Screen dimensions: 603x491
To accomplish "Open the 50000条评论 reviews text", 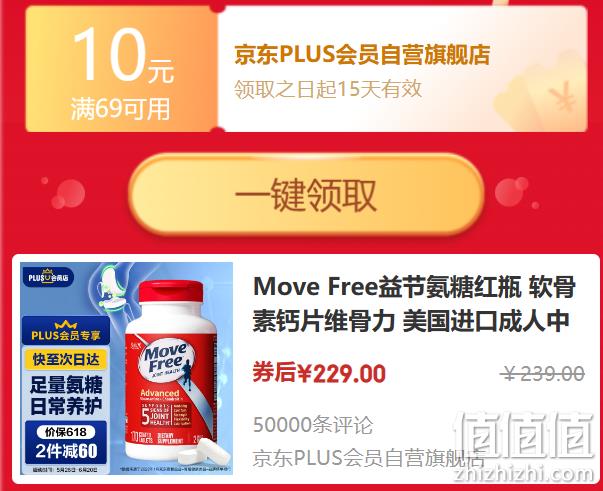I will click(x=313, y=425).
